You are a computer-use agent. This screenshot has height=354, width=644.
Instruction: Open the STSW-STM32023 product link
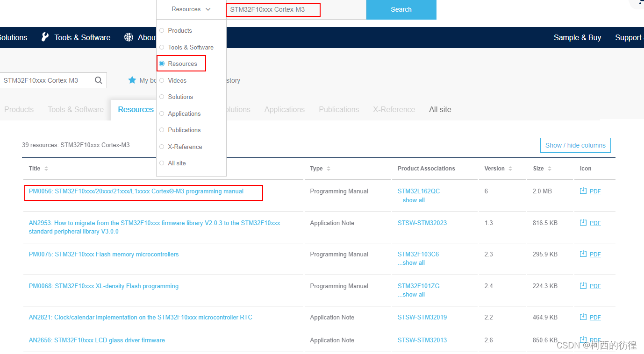click(422, 223)
